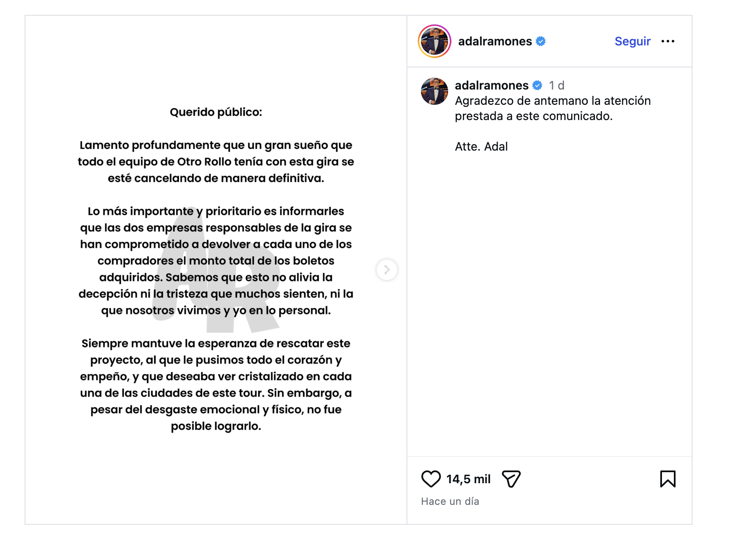Save the post with the bookmark icon

(667, 479)
